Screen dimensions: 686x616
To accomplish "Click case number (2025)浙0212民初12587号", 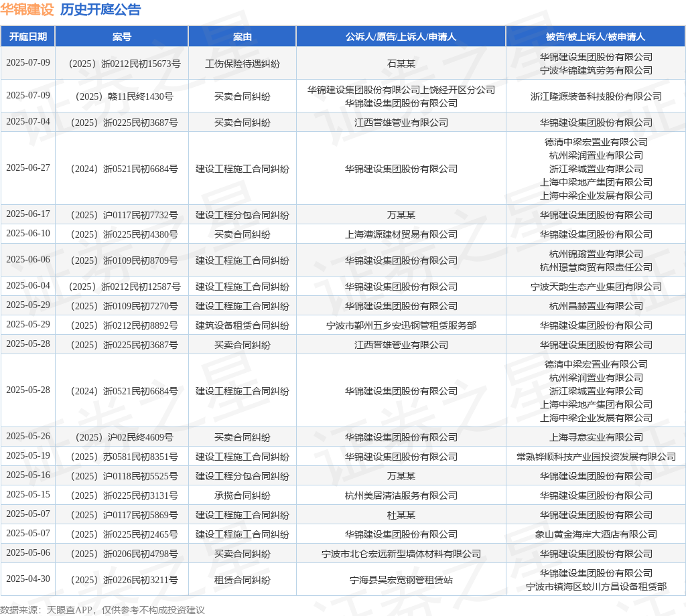I will coord(124,287).
